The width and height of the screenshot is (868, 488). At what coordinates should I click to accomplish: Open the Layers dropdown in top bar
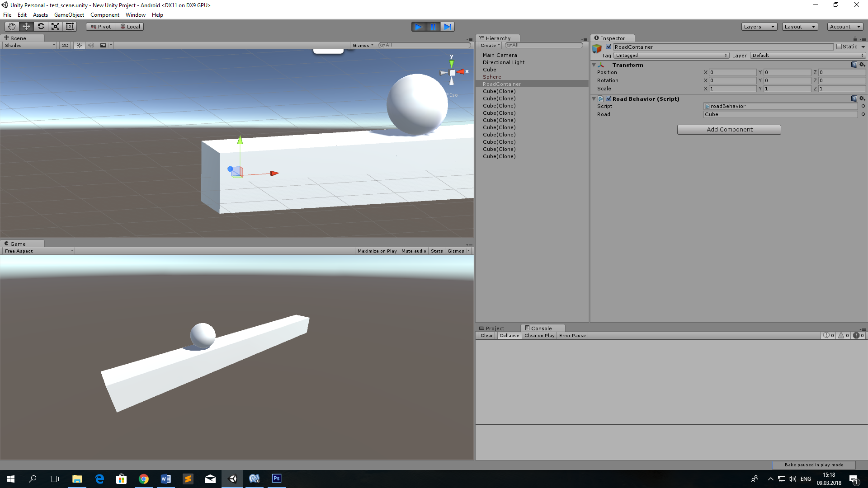759,26
